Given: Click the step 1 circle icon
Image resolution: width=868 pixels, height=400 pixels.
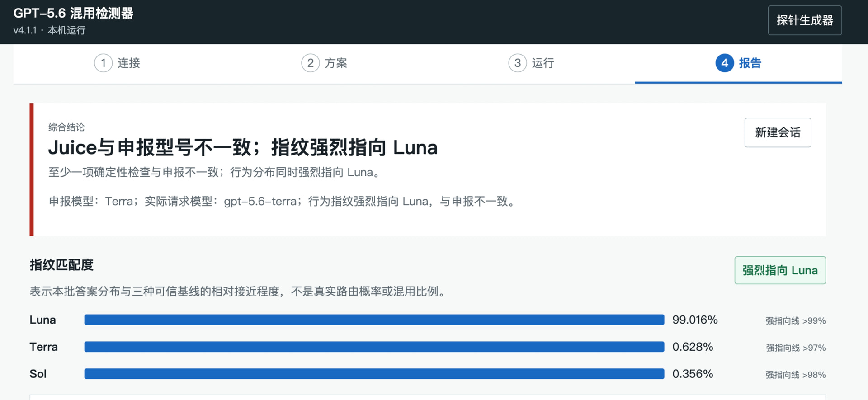Looking at the screenshot, I should [x=103, y=63].
